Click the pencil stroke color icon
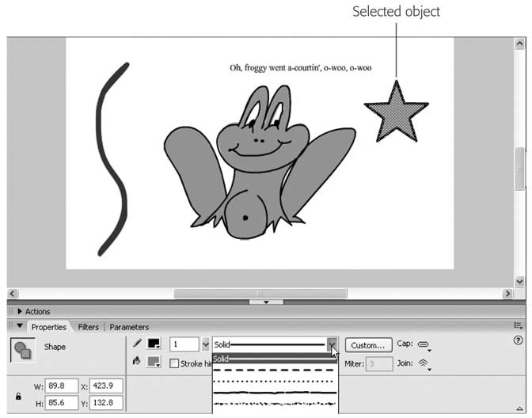This screenshot has width=532, height=418. click(x=137, y=344)
